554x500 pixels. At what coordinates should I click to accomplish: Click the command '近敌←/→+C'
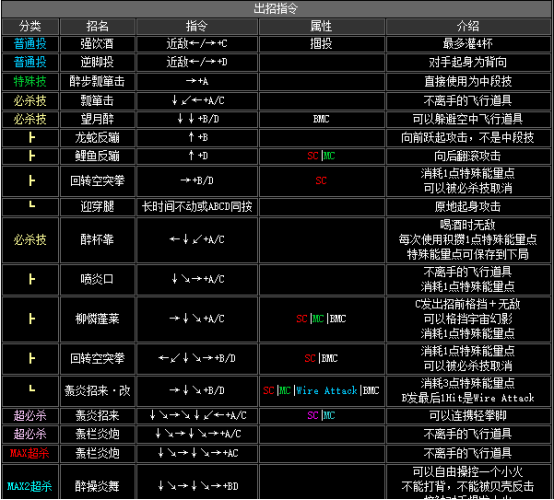click(197, 44)
